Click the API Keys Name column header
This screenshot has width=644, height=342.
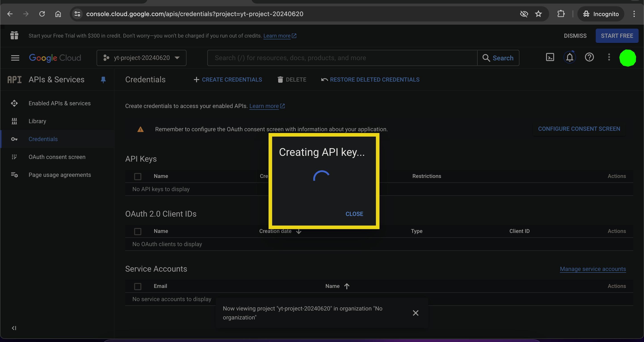pyautogui.click(x=161, y=176)
